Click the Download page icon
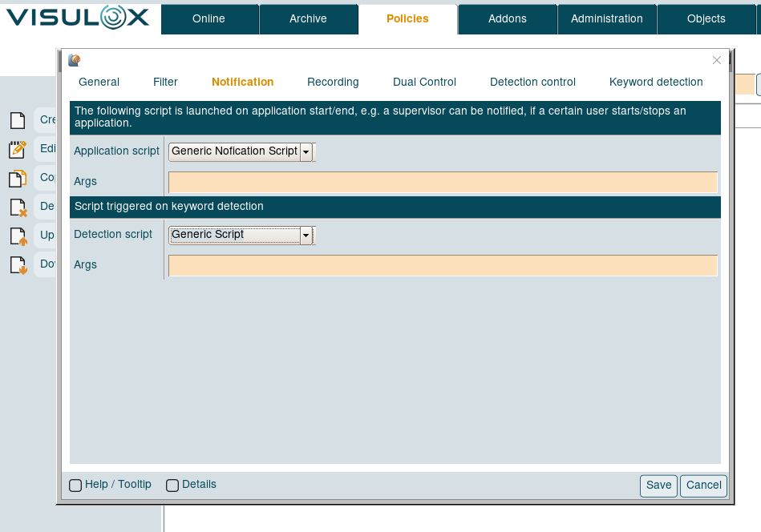The height and width of the screenshot is (532, 761). pyautogui.click(x=17, y=265)
